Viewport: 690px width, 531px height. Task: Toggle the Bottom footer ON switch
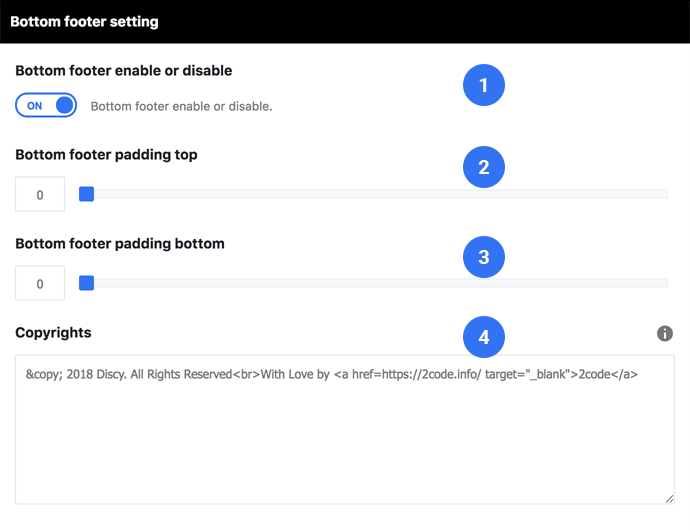click(x=46, y=105)
